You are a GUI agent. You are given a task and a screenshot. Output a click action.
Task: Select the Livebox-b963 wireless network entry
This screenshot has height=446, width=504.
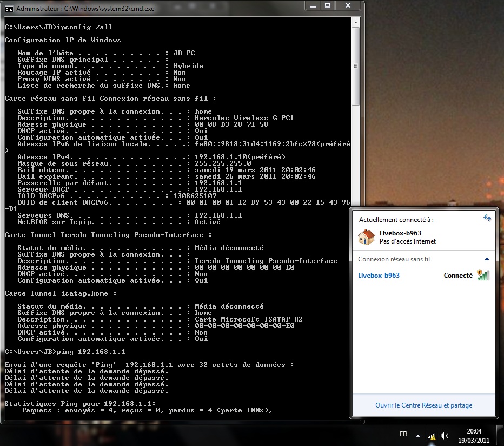tap(379, 275)
